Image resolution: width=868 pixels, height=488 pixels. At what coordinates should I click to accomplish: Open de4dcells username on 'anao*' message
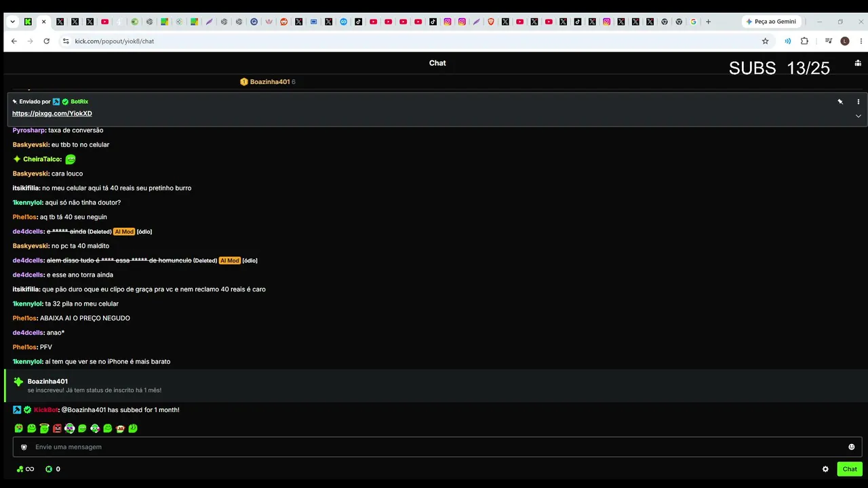[28, 333]
